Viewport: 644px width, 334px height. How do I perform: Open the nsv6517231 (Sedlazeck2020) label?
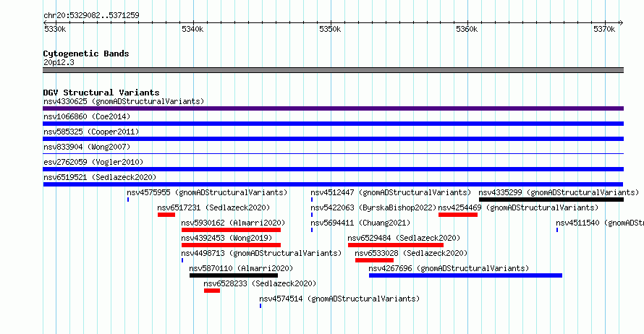coord(213,207)
